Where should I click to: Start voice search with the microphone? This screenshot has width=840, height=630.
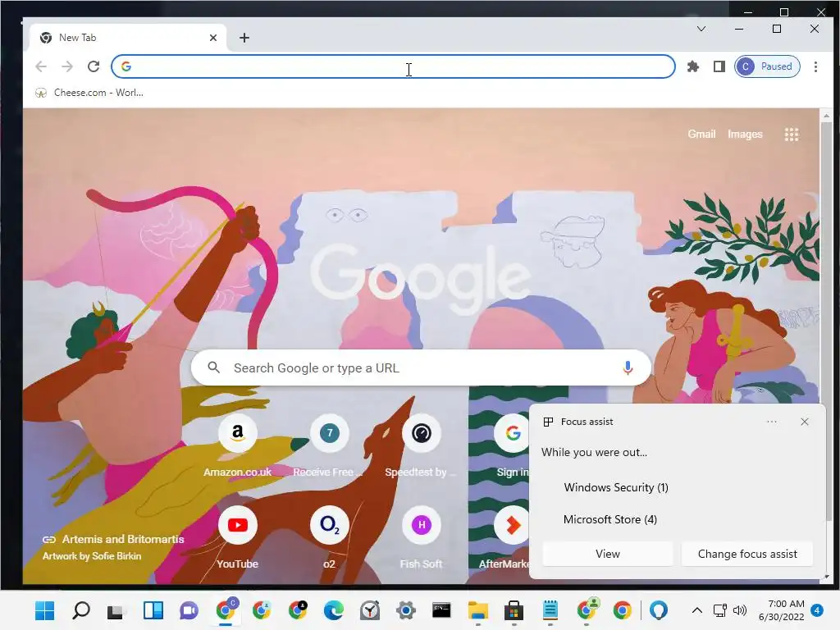(628, 368)
